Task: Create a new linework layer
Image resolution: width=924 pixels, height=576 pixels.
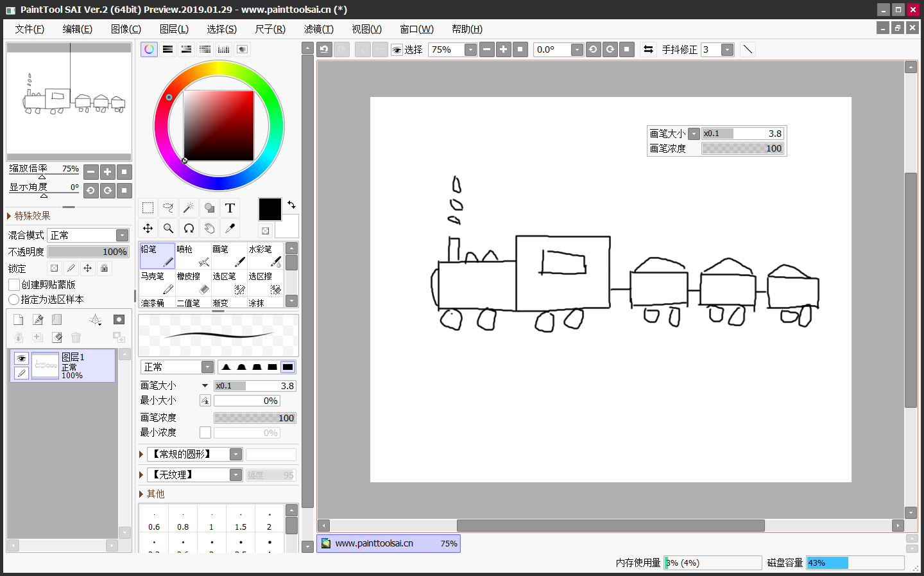Action: [38, 320]
